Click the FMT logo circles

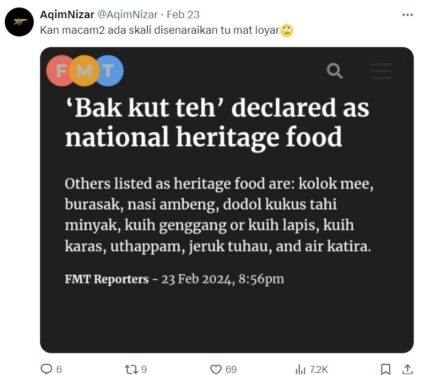point(85,71)
